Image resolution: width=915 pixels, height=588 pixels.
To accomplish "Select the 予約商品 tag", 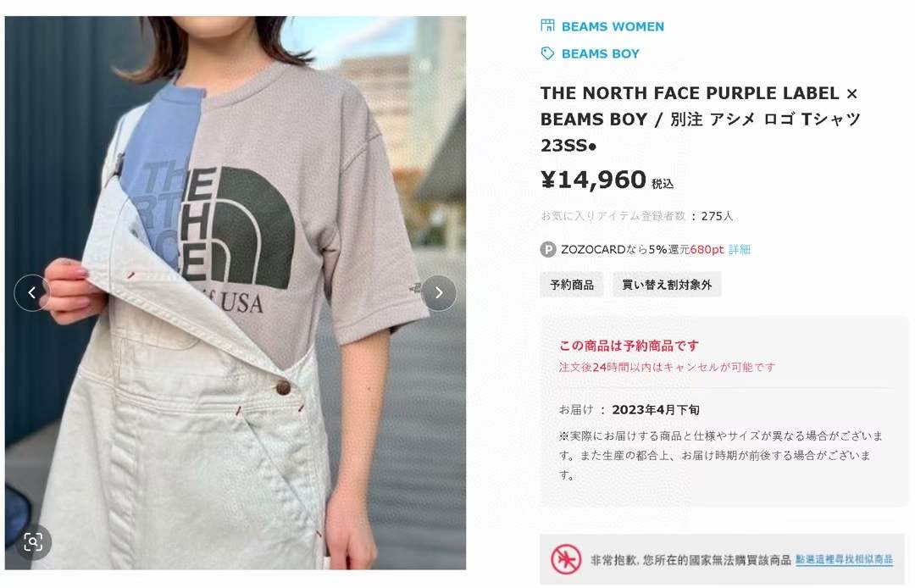I will tap(572, 285).
